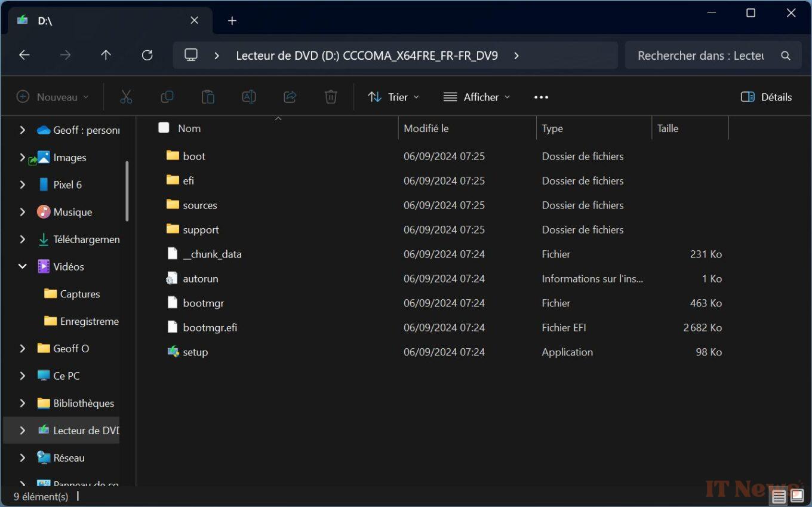Open a new tab with the plus button
Screen dimensions: 812x507
click(232, 20)
